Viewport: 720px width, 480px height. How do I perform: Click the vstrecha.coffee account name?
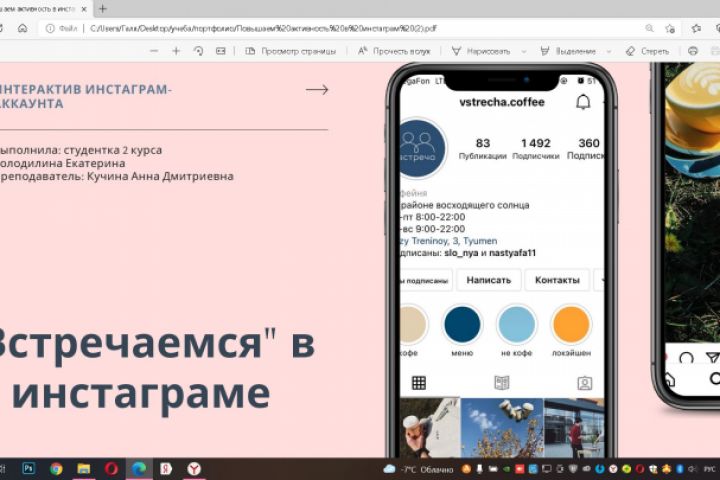[502, 102]
